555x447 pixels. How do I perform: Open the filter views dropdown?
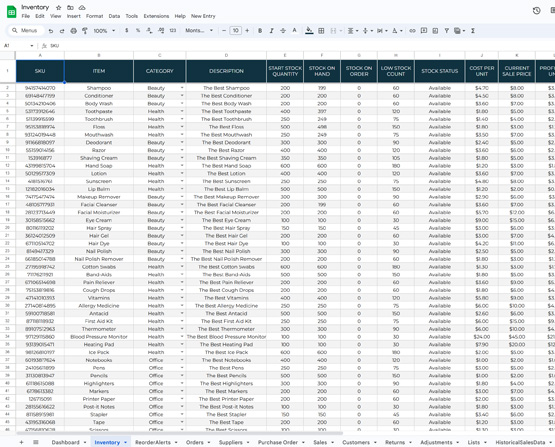coord(459,31)
